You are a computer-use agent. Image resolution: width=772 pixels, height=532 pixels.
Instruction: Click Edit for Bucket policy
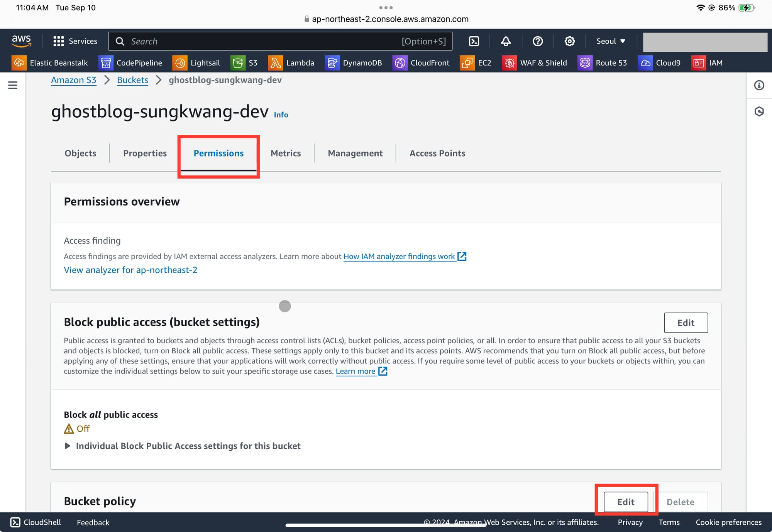pyautogui.click(x=626, y=502)
